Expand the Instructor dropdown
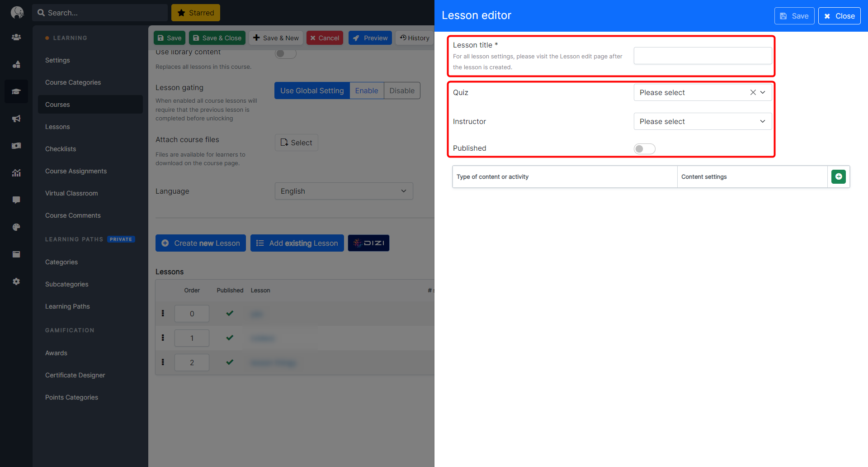 pyautogui.click(x=702, y=121)
